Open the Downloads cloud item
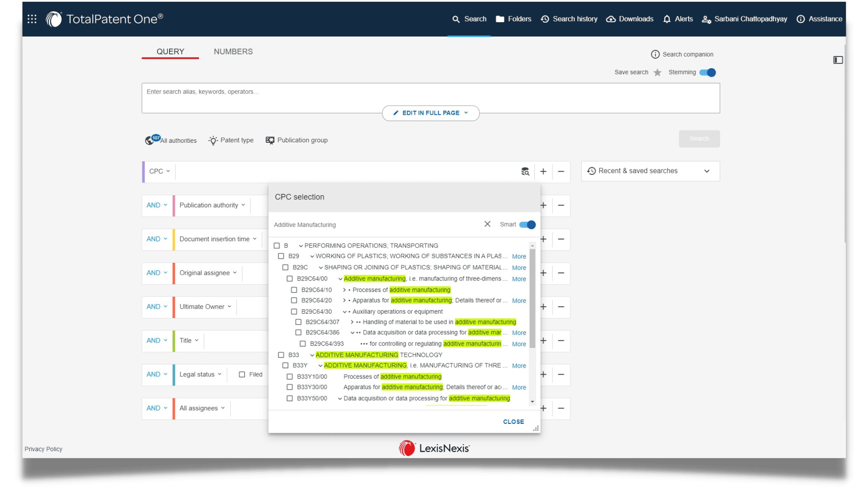The width and height of the screenshot is (868, 488). [630, 19]
